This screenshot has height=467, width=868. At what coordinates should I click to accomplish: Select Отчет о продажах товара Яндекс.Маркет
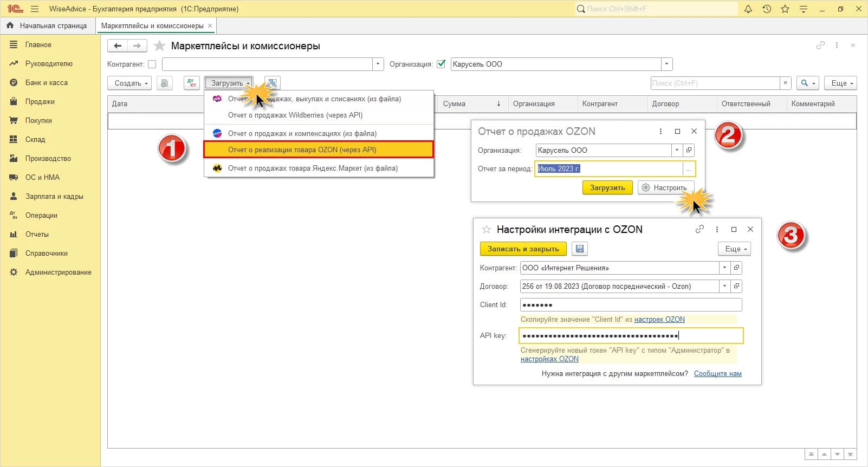[x=313, y=168]
